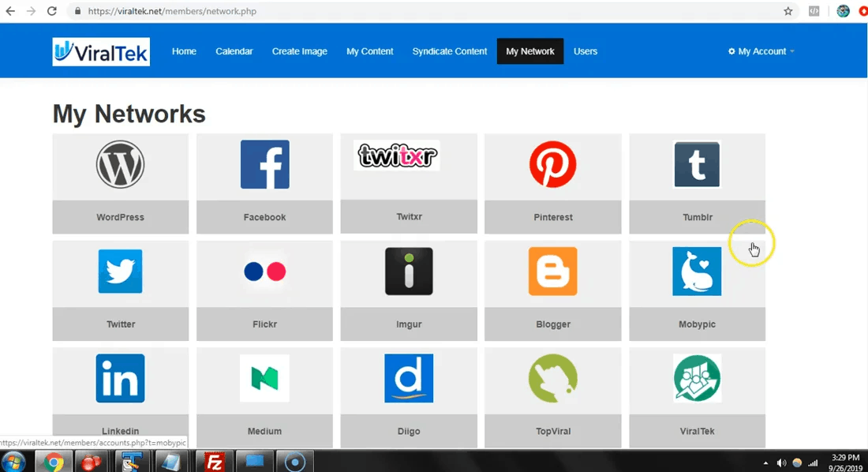Click the Facebook label link
This screenshot has height=472, width=868.
point(264,217)
